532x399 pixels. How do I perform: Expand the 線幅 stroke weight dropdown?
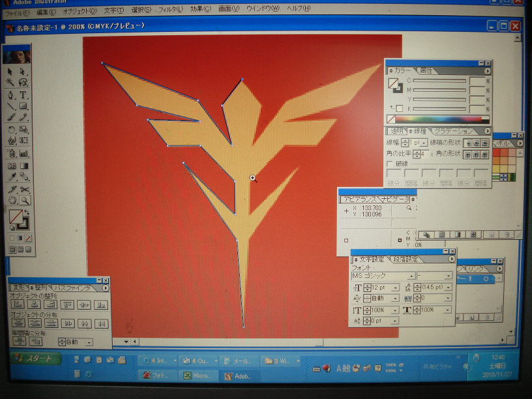click(424, 142)
